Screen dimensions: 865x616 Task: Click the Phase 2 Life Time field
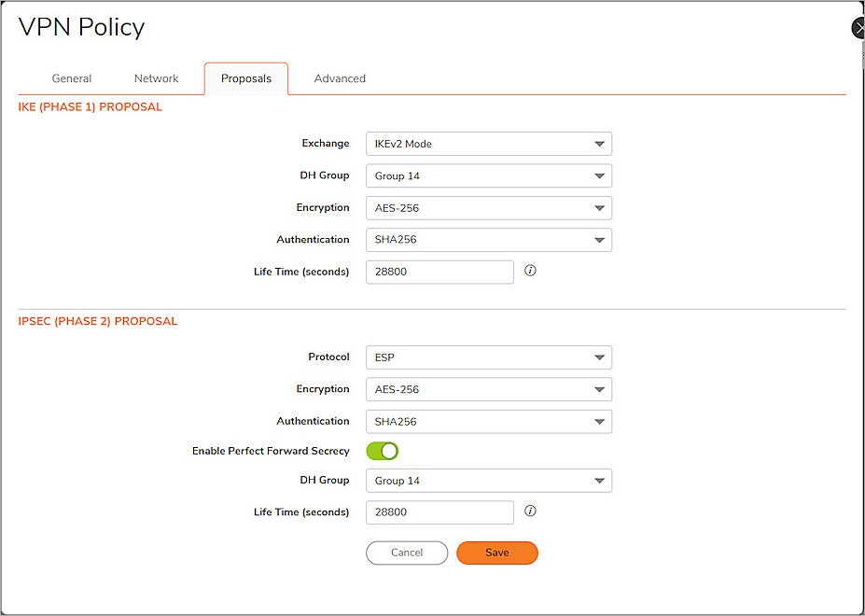tap(439, 511)
